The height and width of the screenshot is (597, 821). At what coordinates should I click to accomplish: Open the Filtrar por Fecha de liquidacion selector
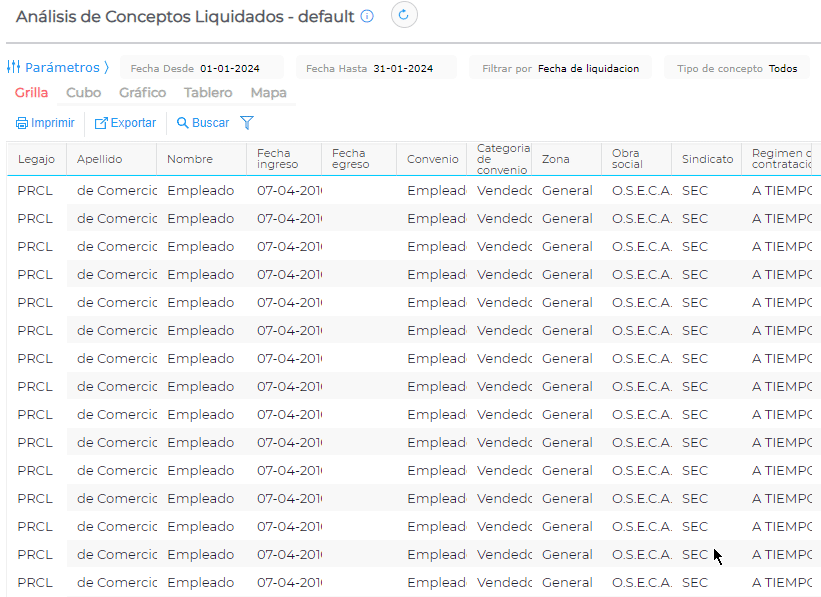[x=561, y=68]
